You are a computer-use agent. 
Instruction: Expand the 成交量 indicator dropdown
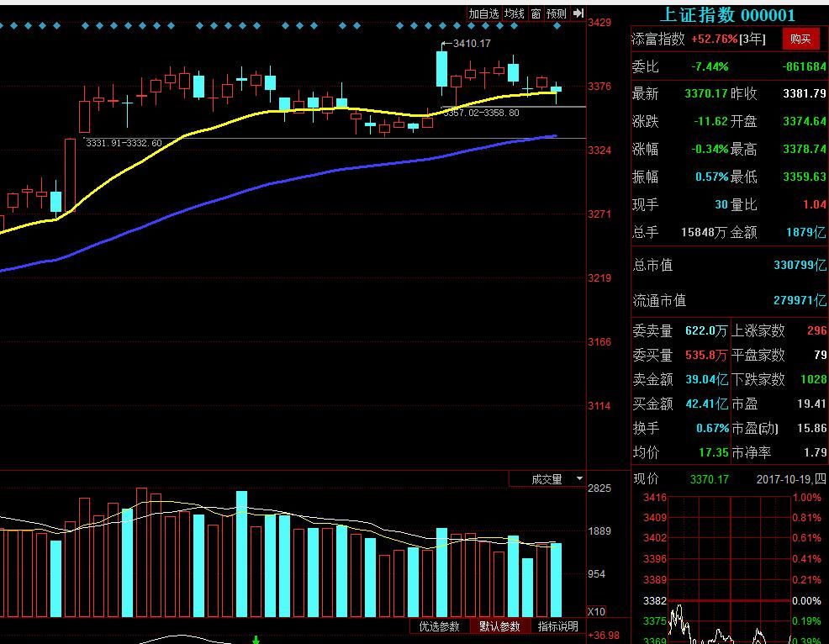578,478
